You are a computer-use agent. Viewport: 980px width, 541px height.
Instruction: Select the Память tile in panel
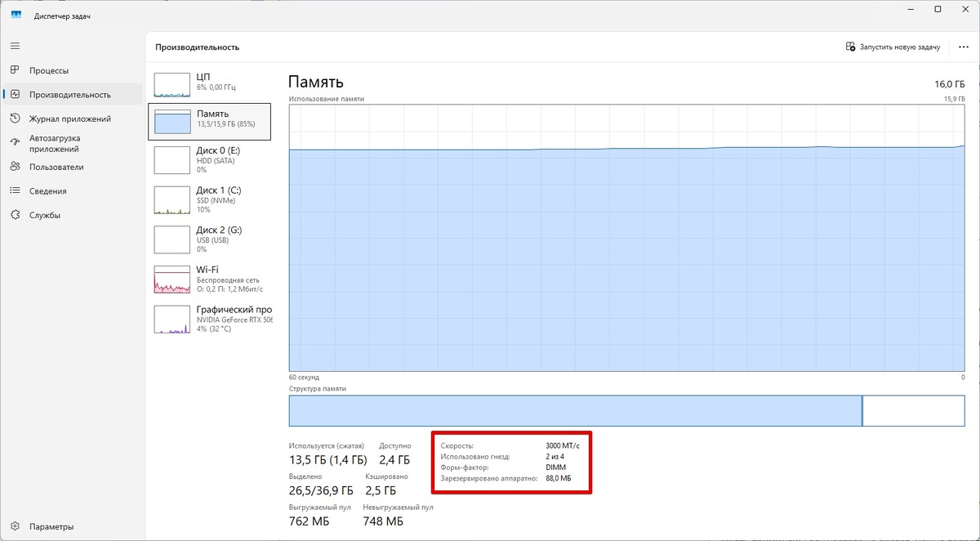pyautogui.click(x=208, y=120)
